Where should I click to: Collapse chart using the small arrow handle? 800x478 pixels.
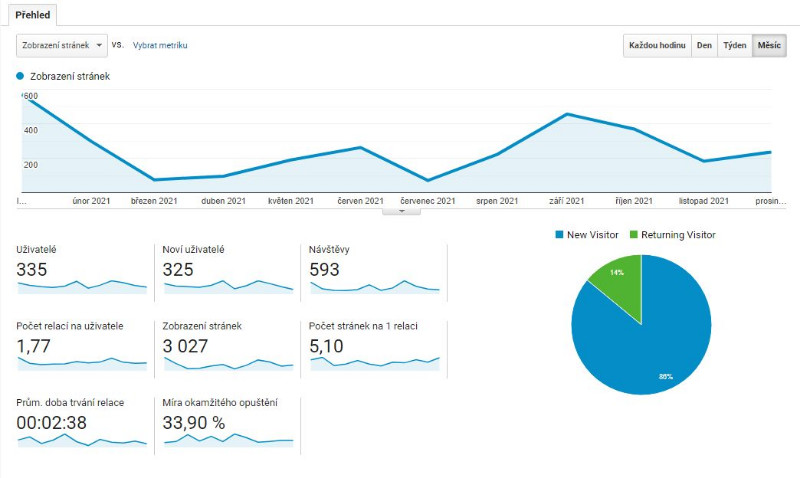coord(402,211)
